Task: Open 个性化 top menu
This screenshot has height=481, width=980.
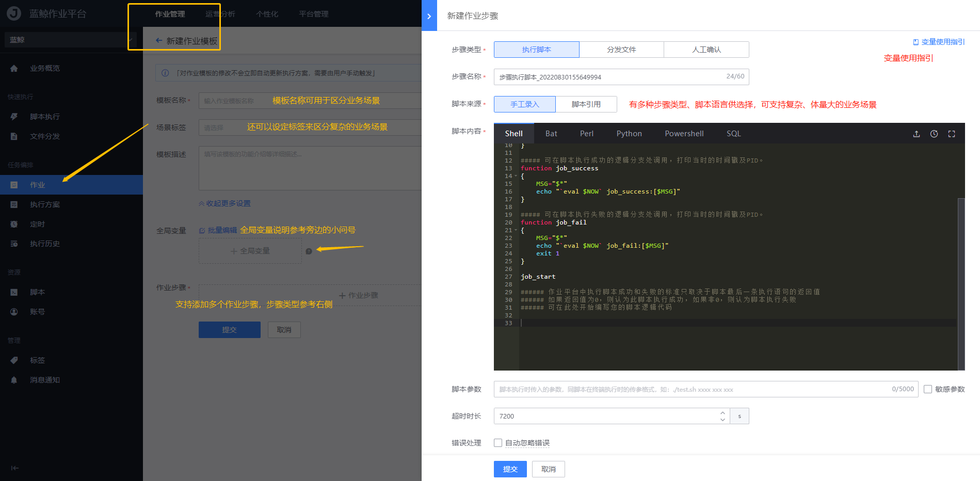Action: click(267, 14)
